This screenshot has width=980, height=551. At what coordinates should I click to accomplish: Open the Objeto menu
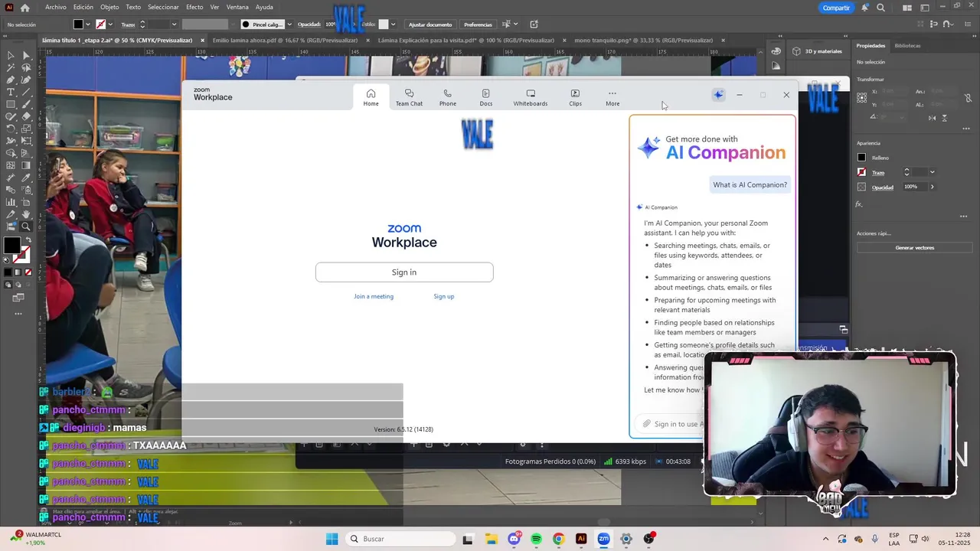pos(109,7)
